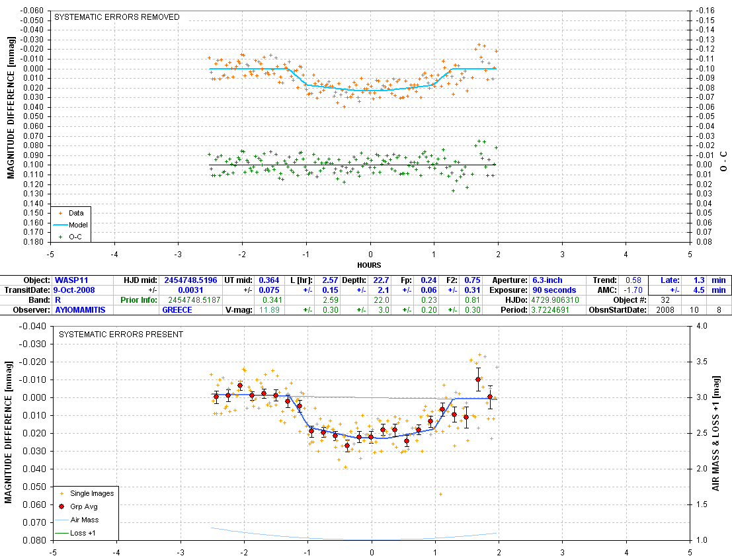
Task: Select the prior L value 2.59
Action: 331,300
